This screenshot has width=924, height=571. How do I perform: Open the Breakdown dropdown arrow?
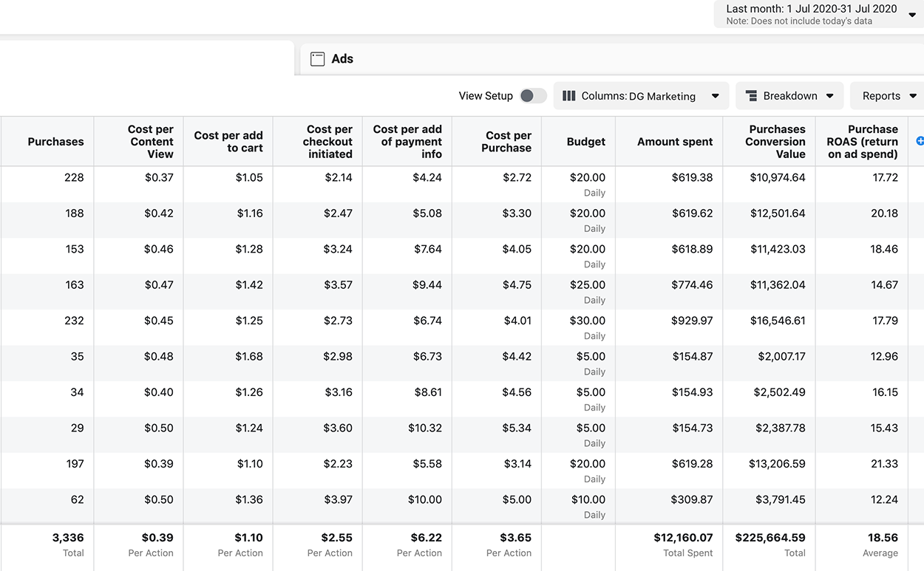(830, 96)
